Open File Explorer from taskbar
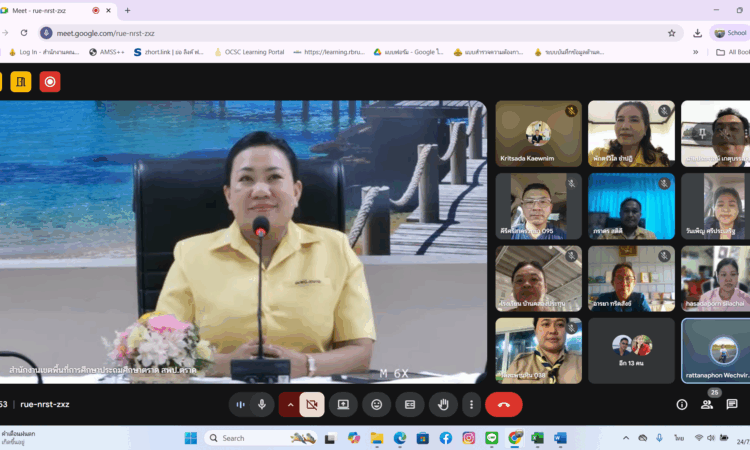The height and width of the screenshot is (450, 750). 376,438
